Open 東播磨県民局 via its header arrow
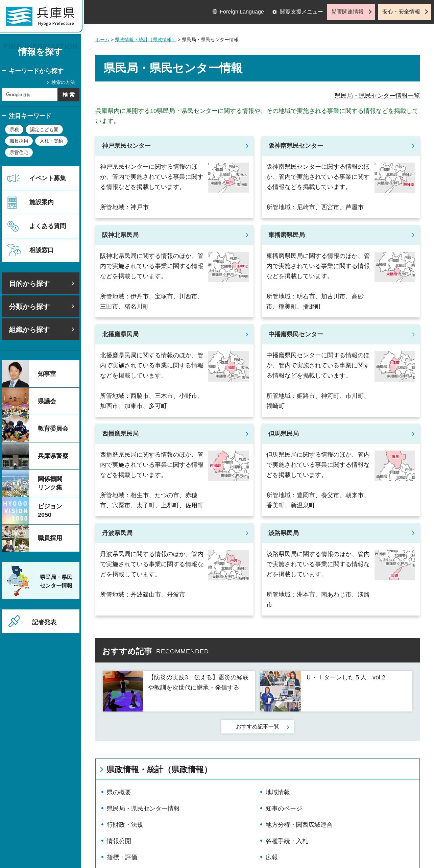The height and width of the screenshot is (868, 434). coord(413,235)
